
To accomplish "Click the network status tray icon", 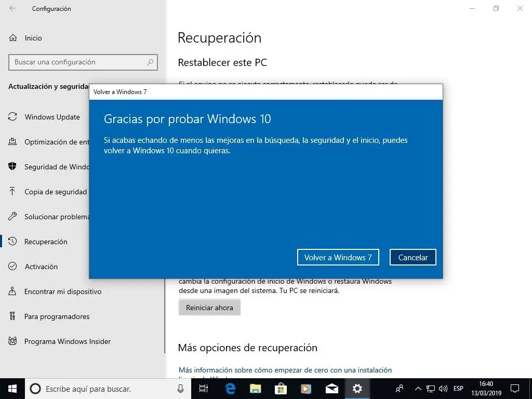I will pos(431,389).
